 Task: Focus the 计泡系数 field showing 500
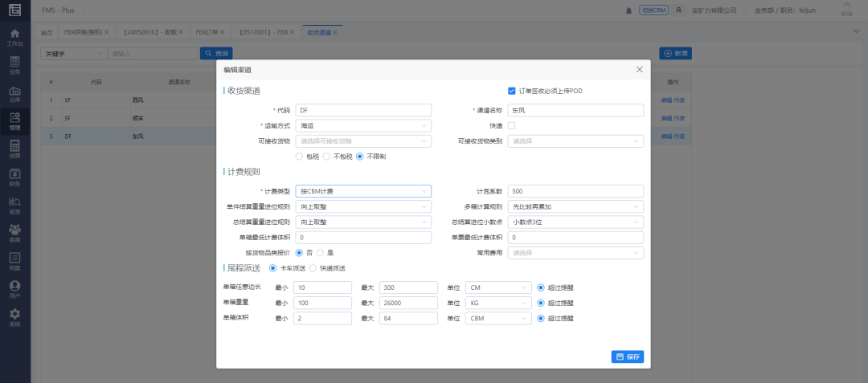click(575, 191)
